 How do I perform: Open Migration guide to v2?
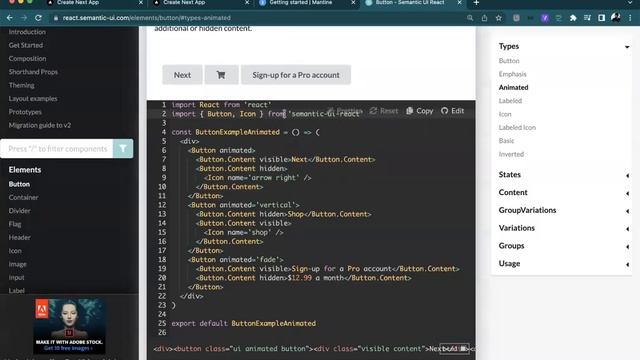point(40,125)
